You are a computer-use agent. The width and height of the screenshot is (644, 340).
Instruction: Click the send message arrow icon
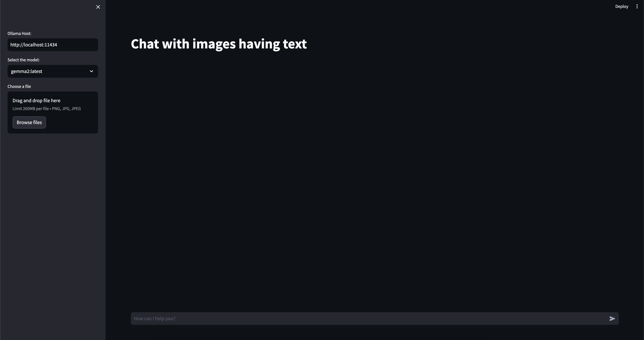tap(612, 318)
